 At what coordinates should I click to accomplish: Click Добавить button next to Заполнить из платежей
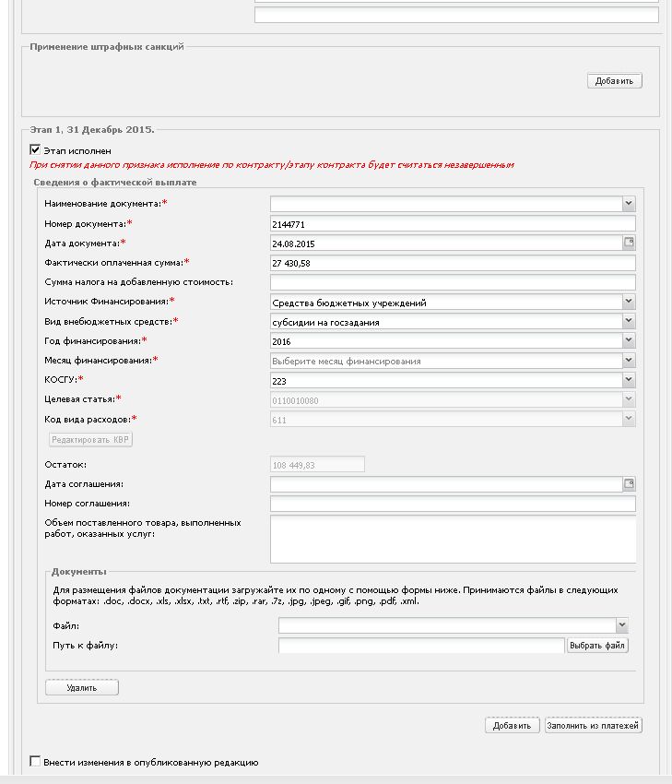[513, 726]
